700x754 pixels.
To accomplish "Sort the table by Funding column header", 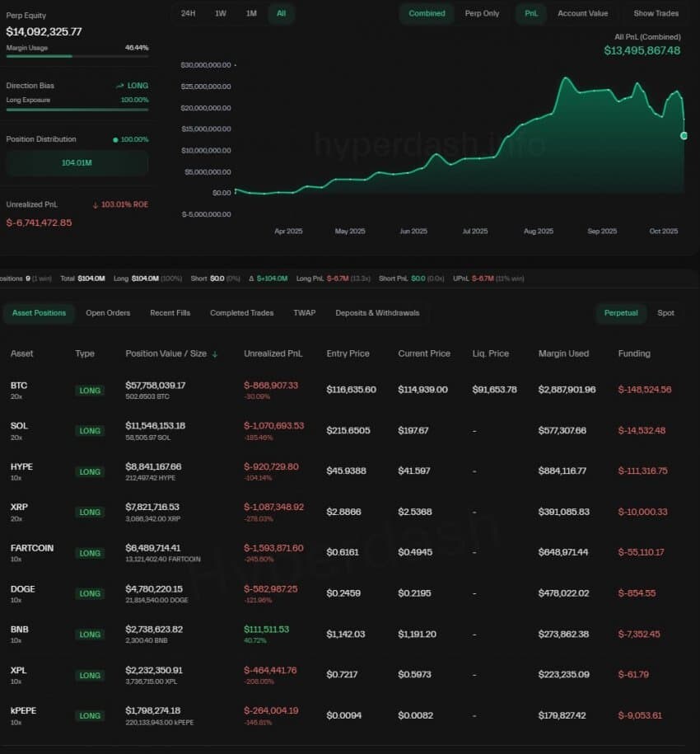I will point(634,354).
